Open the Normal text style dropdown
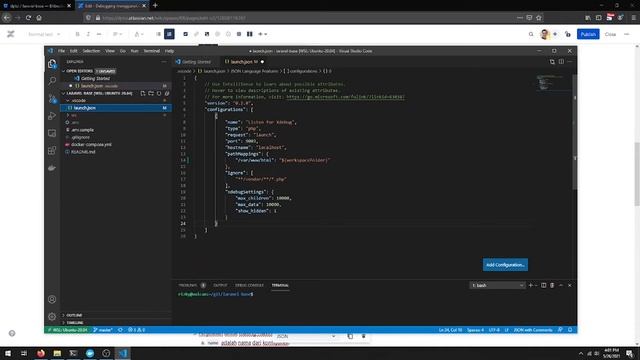The width and height of the screenshot is (640, 360). point(44,34)
